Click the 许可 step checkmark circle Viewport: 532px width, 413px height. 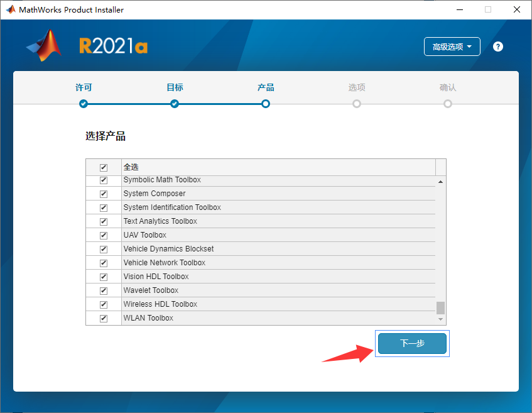[x=84, y=104]
